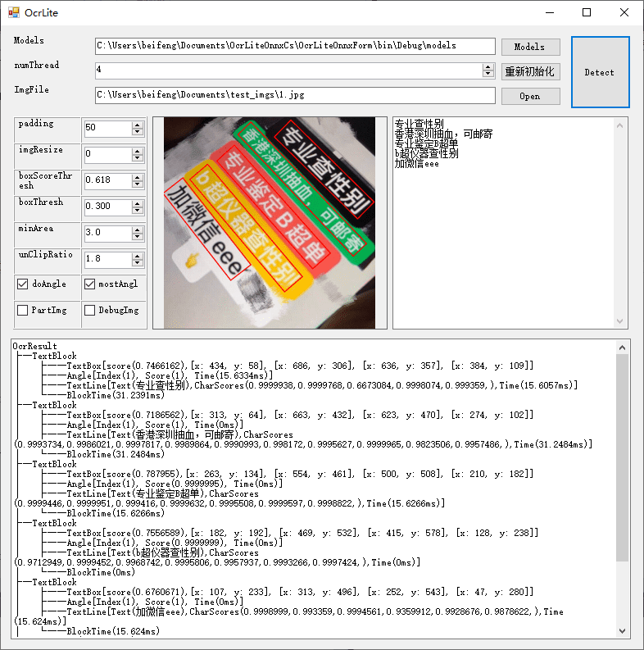Click TextBox score 0.7556589 line
Viewport: 644px width, 650px height.
(302, 533)
